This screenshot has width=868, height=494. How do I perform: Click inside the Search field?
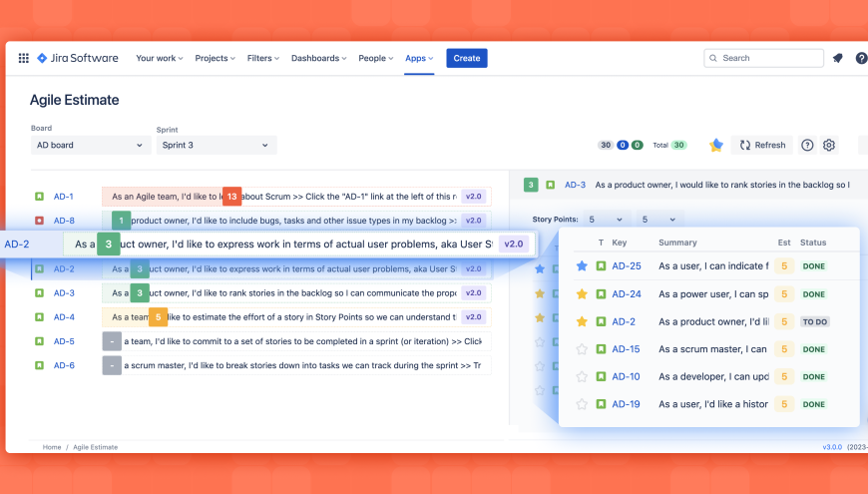click(764, 58)
